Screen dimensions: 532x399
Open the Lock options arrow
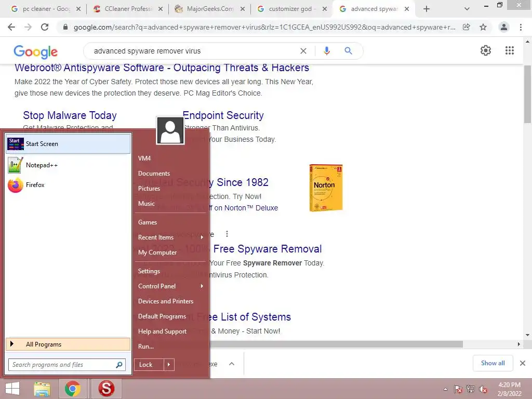169,365
